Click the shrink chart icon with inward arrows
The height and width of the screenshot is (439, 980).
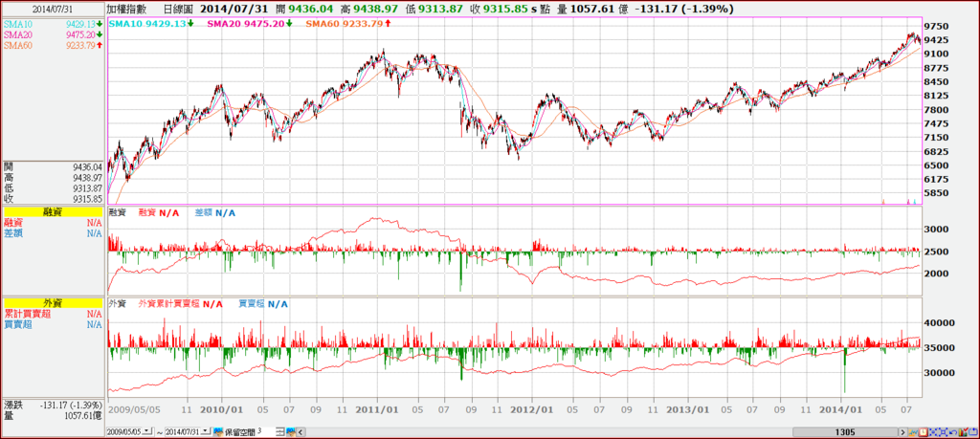coord(933,432)
